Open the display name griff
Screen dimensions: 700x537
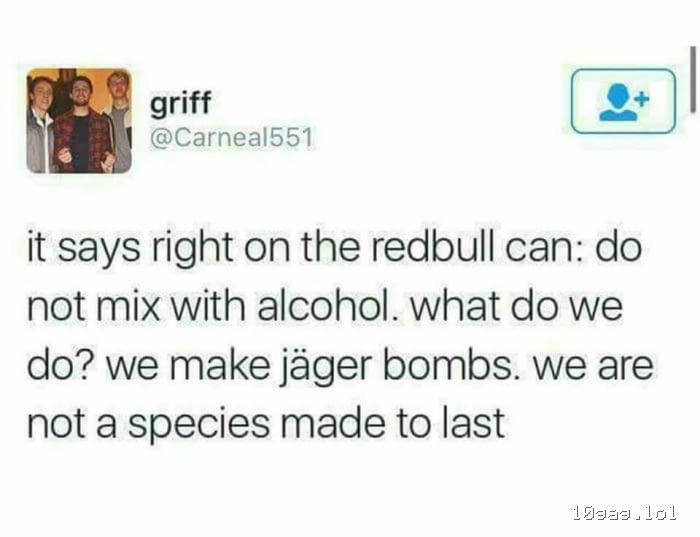(x=180, y=104)
